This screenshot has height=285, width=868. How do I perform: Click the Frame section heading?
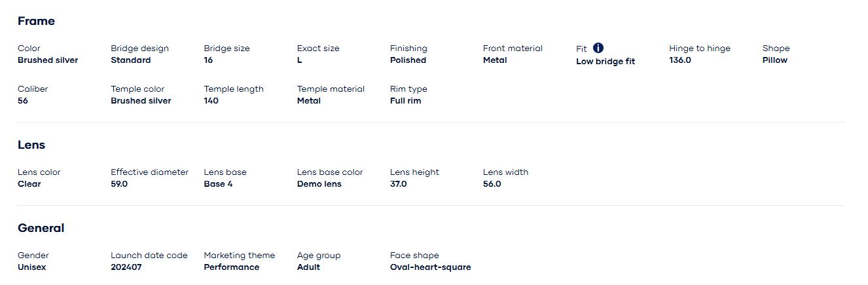click(x=36, y=21)
